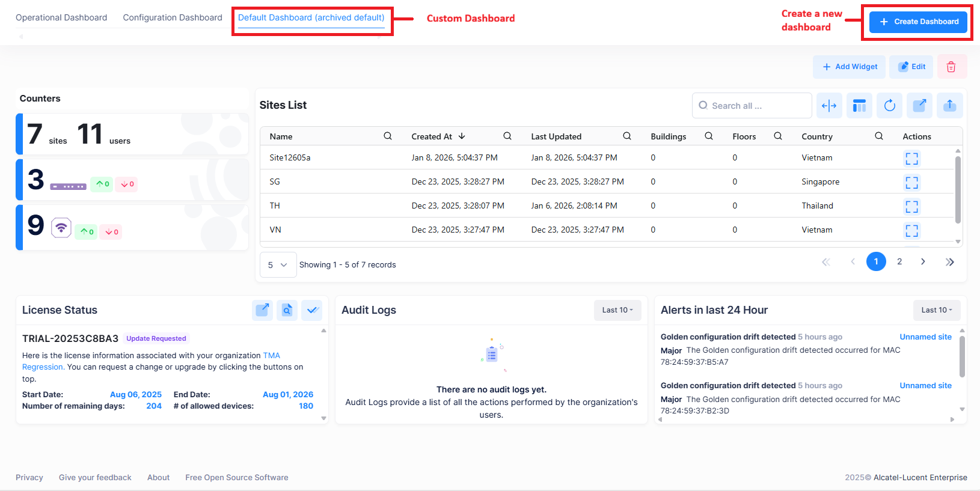Open the Audit Logs Last 10 dropdown

click(617, 310)
